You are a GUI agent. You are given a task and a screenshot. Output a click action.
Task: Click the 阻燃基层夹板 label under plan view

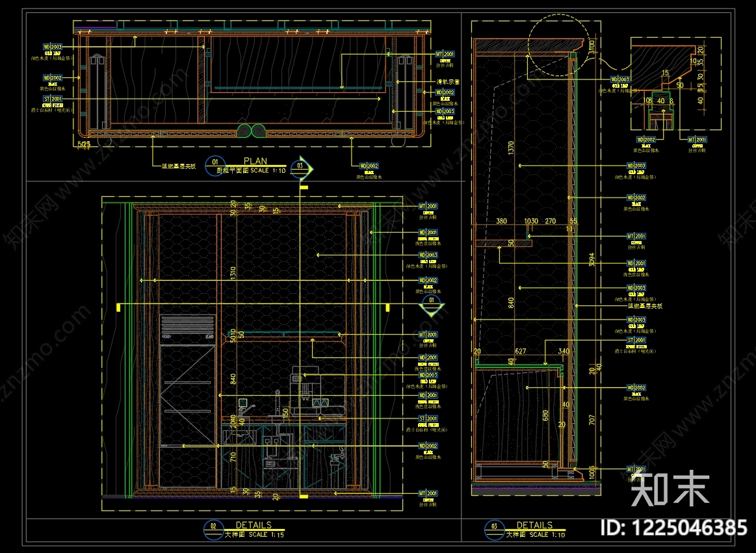tap(179, 166)
